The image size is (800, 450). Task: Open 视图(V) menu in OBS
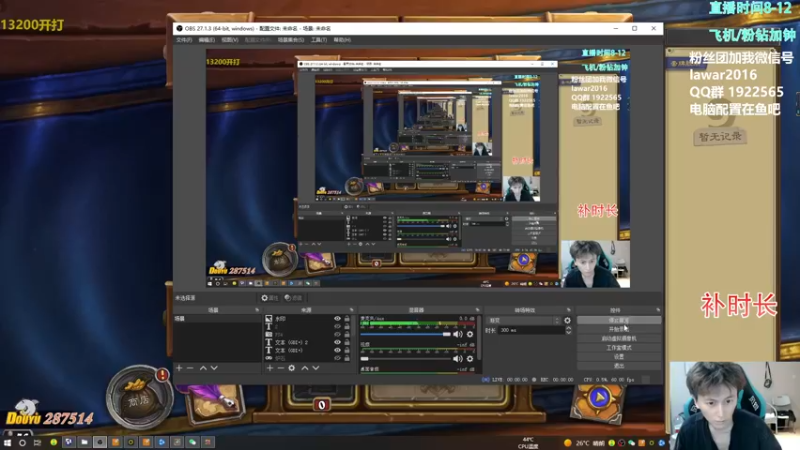coord(230,40)
